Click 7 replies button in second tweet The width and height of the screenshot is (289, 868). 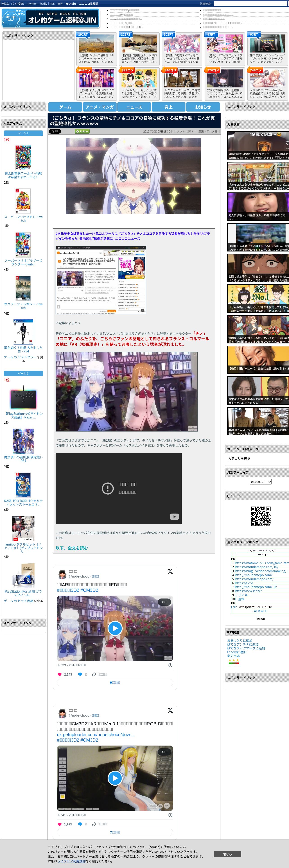115,832
